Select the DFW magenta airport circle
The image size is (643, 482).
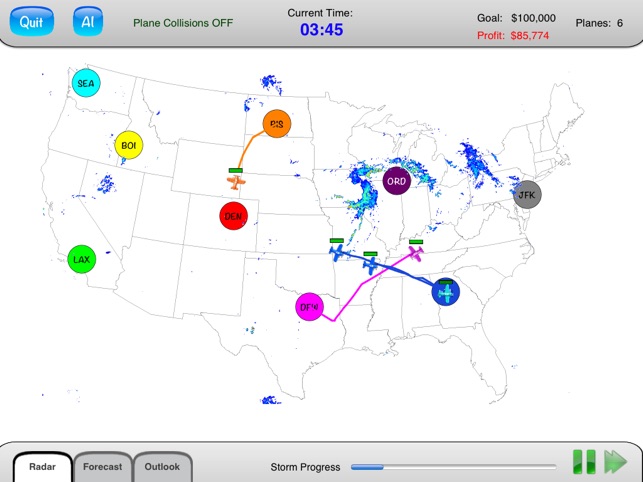point(310,307)
